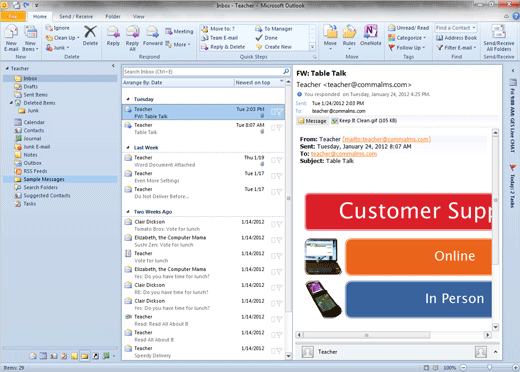
Task: Reply with a Meeting request
Action: [179, 31]
